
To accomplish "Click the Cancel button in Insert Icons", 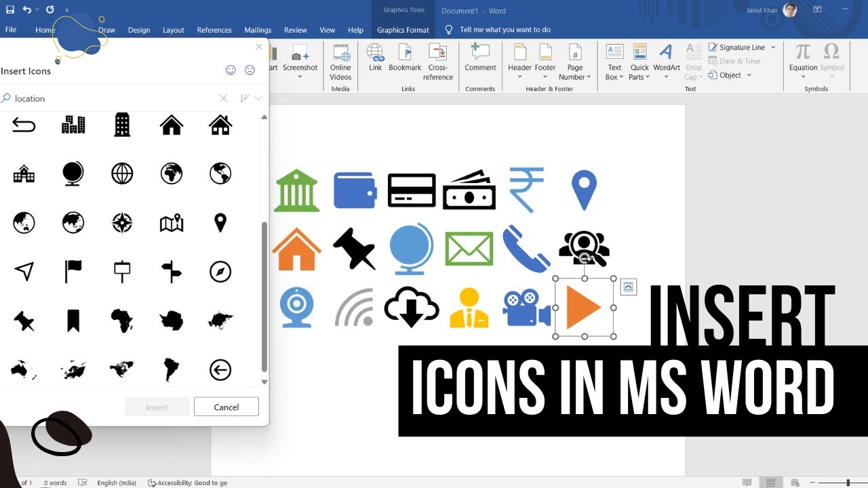I will coord(226,407).
